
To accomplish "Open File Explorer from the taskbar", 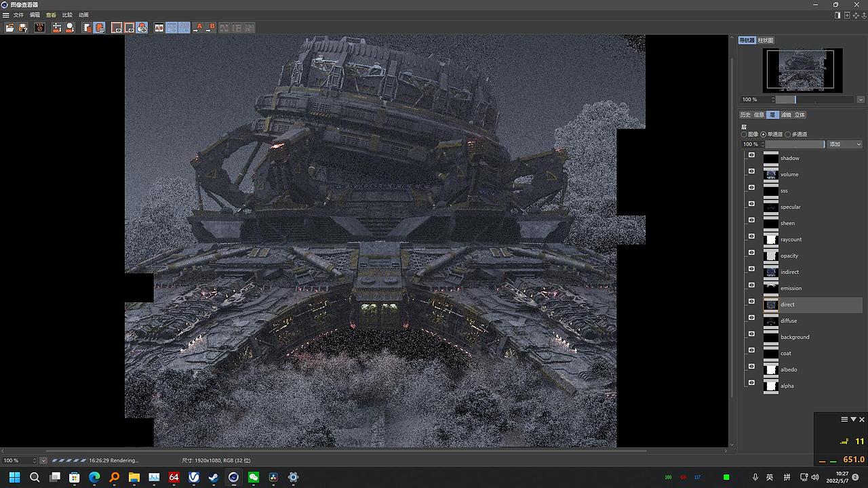I will tap(134, 477).
